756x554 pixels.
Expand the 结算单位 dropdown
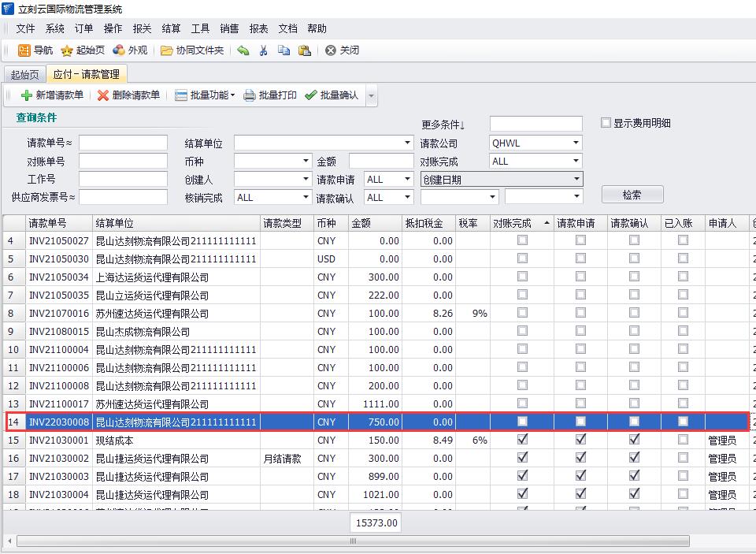click(407, 143)
